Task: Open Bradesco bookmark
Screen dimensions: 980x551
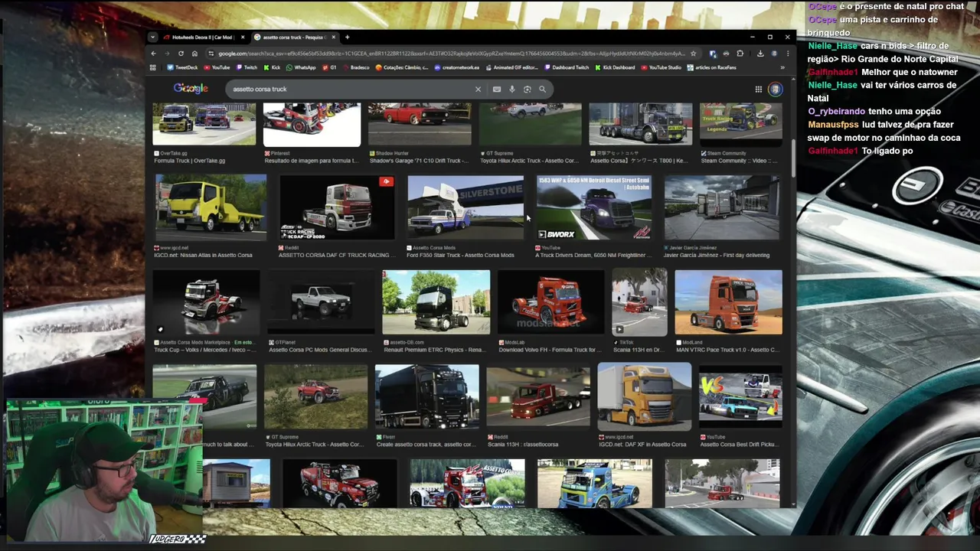Action: point(355,67)
